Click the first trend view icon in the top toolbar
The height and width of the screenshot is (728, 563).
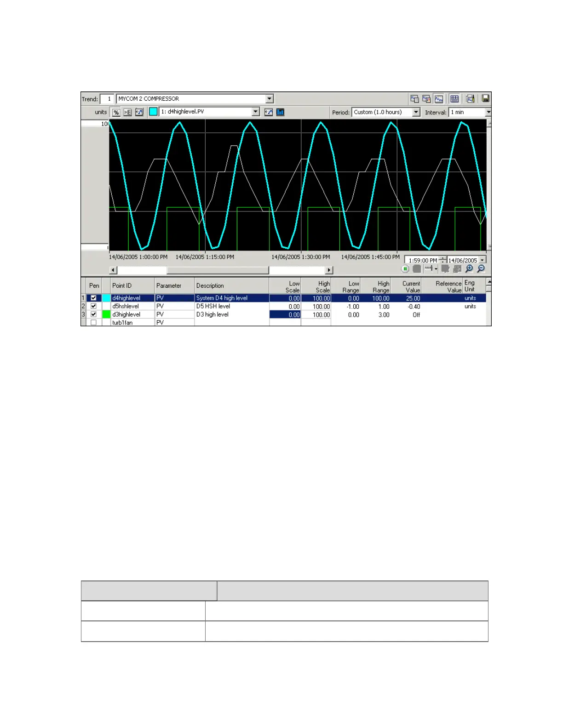[x=414, y=99]
